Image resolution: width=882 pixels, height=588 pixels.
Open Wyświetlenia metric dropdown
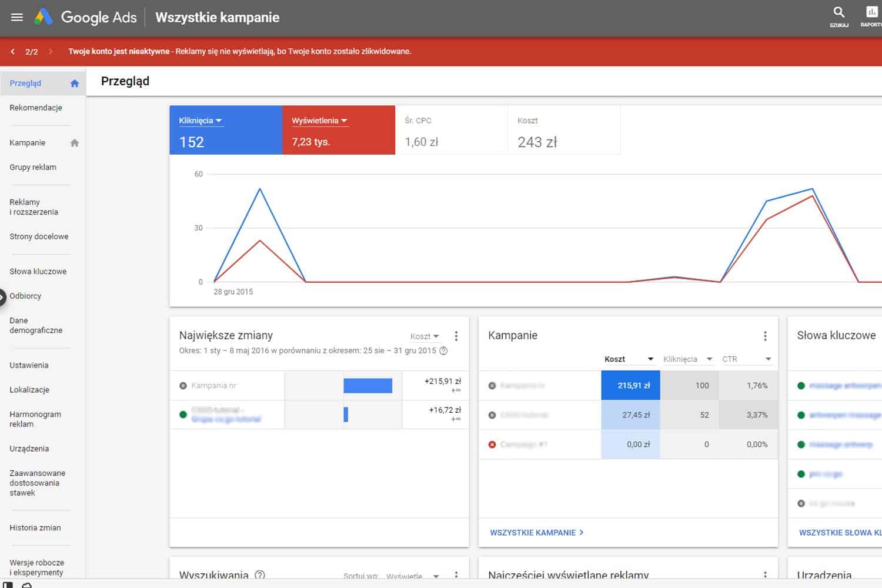(320, 121)
